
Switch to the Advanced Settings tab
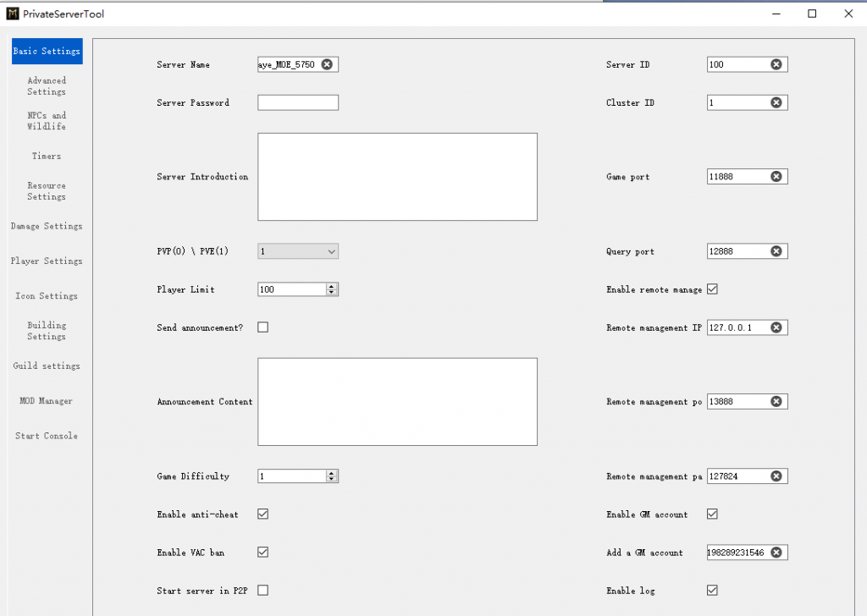point(47,86)
